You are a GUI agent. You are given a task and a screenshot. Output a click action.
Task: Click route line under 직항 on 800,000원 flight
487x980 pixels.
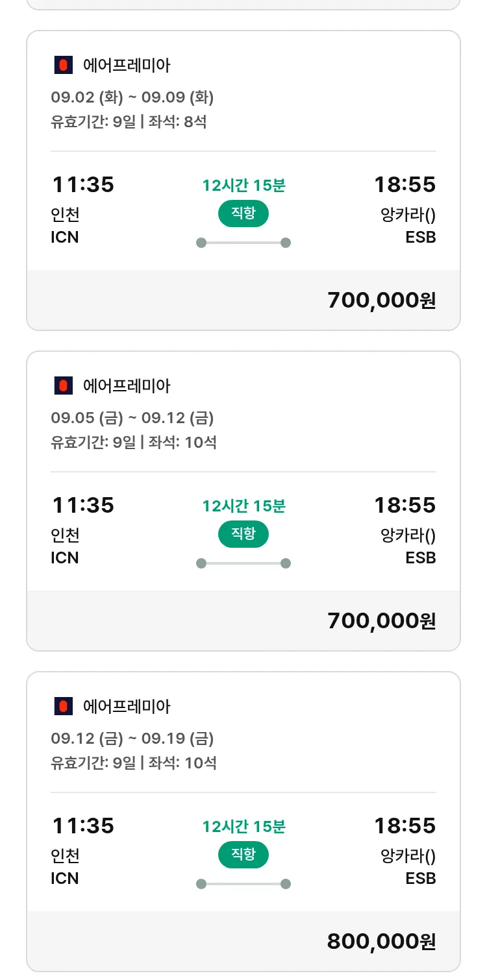pyautogui.click(x=243, y=884)
